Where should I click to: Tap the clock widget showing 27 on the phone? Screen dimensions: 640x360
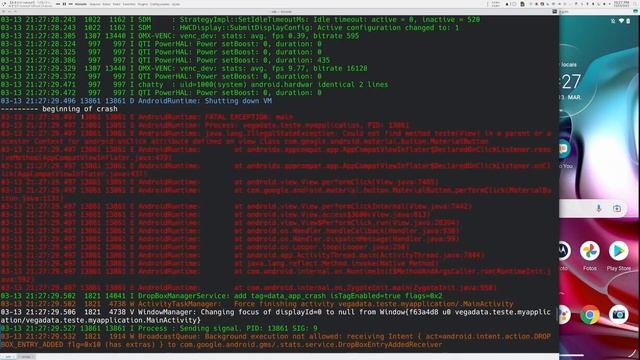click(x=571, y=82)
